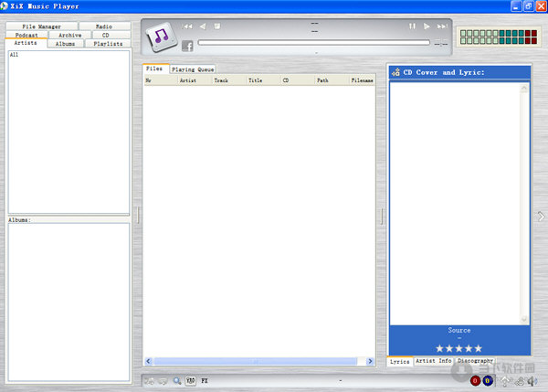Click the VBO button in bottom toolbar
Screen dimensions: 548x392
click(x=191, y=380)
